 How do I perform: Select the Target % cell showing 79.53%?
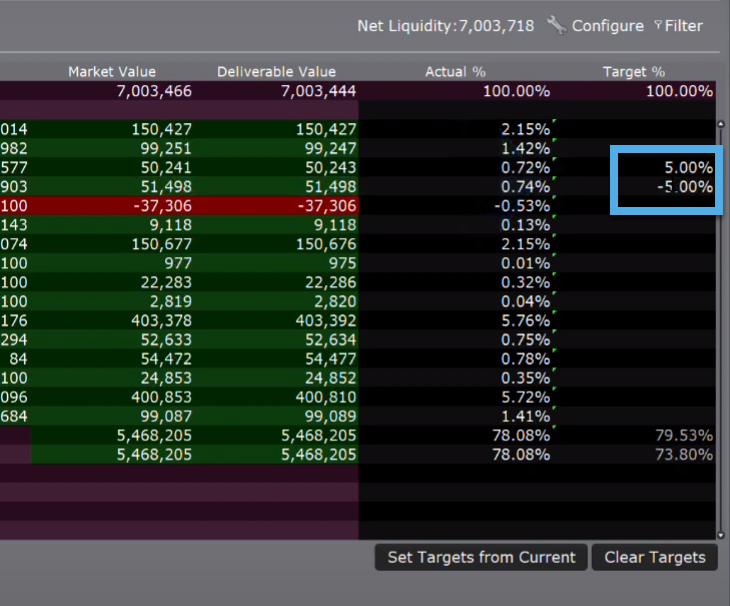665,435
